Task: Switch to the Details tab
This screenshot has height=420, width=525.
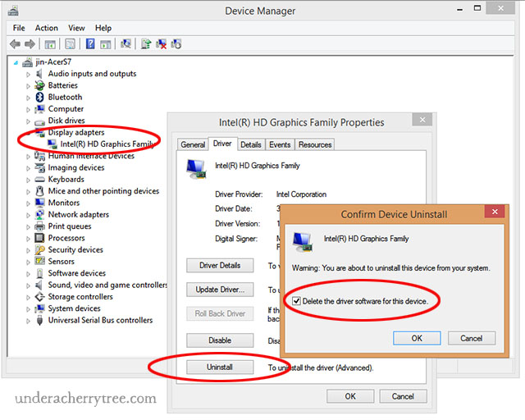Action: pyautogui.click(x=251, y=144)
